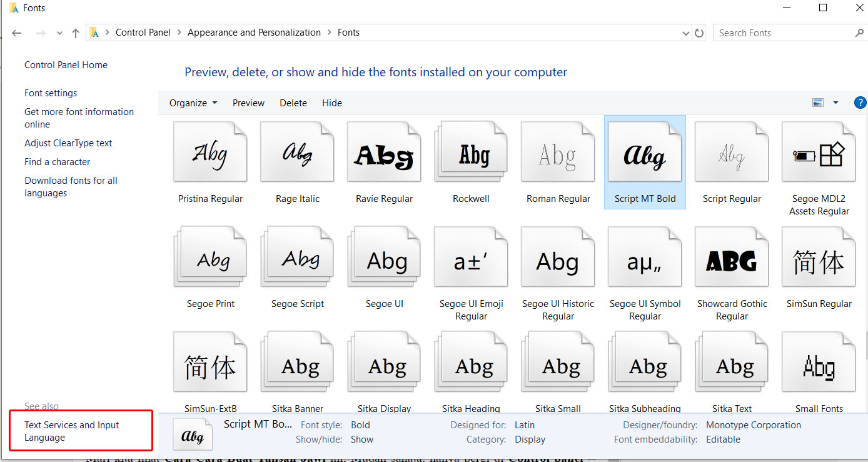Select the Sitka Small font icon

[558, 362]
